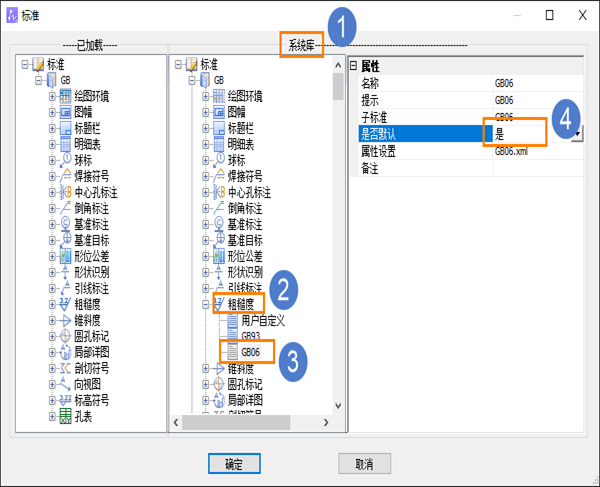Click the 焊接符号 icon in the 已加载 tree
This screenshot has width=600, height=487.
[65, 176]
